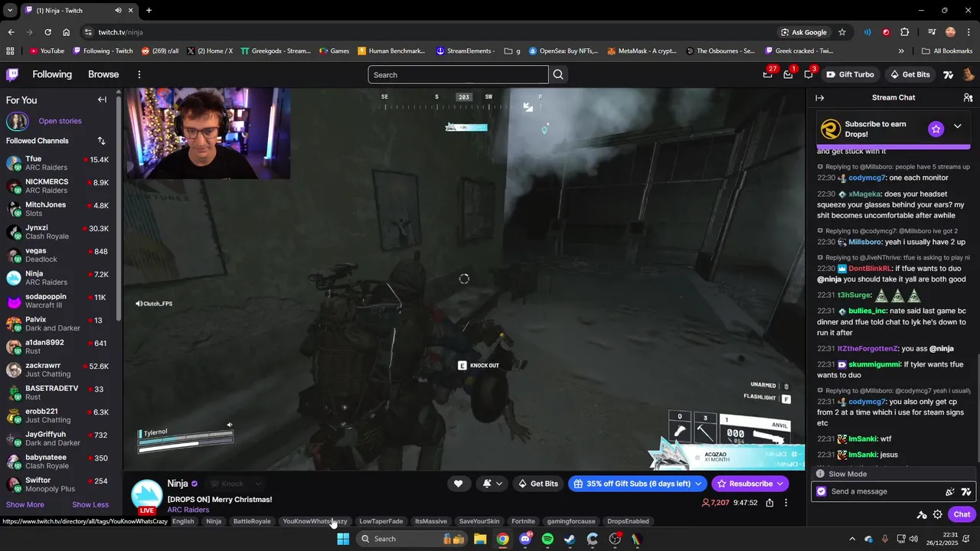Open the celebration party popper icon in chat
Image resolution: width=980 pixels, height=551 pixels.
tap(950, 491)
